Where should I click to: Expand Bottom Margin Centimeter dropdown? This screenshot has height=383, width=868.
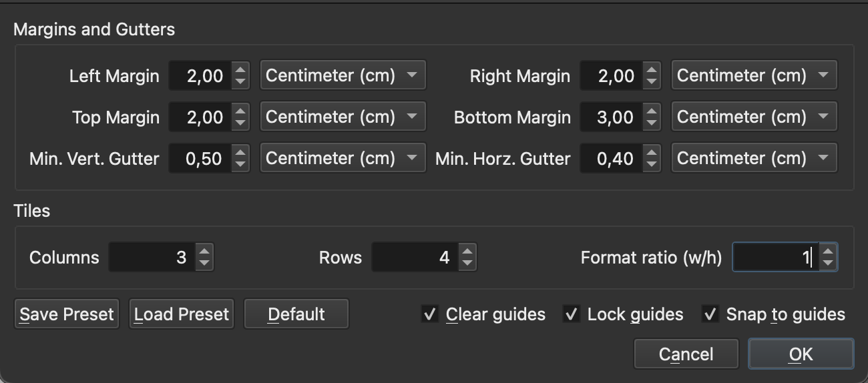pos(754,117)
